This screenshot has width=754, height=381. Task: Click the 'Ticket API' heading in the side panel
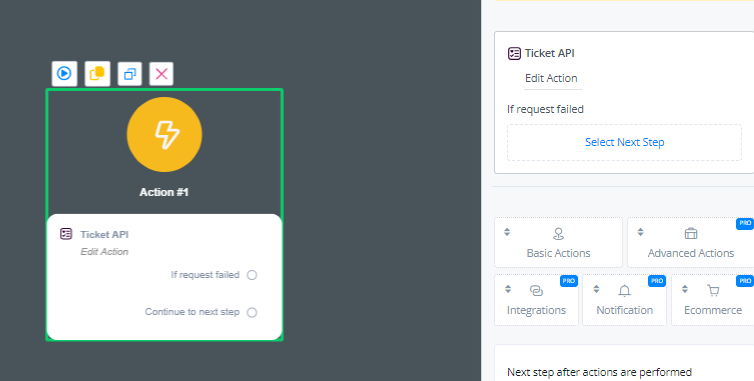[550, 53]
